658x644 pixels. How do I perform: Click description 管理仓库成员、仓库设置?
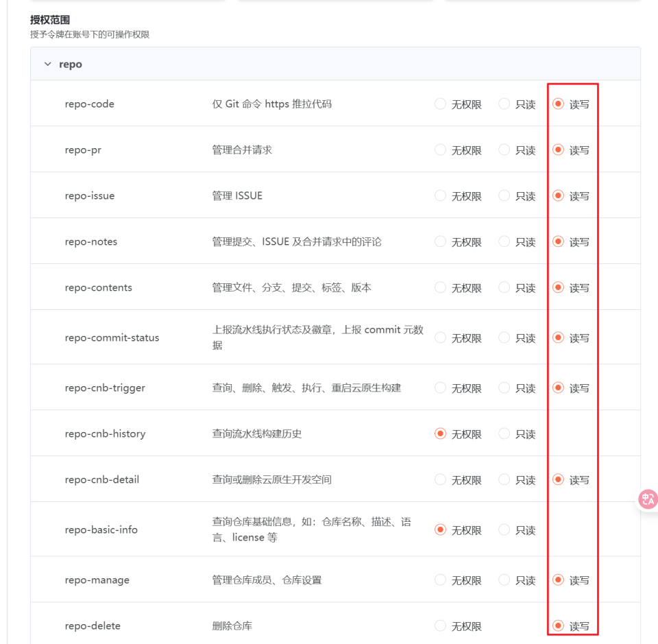(x=267, y=580)
